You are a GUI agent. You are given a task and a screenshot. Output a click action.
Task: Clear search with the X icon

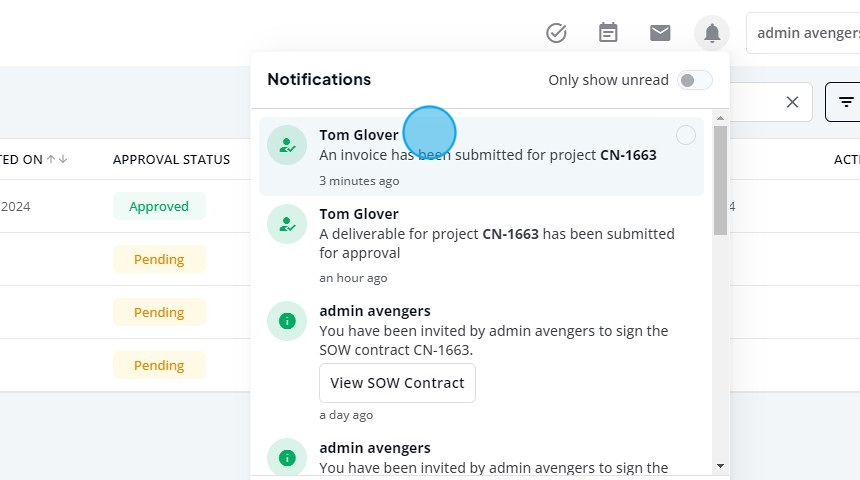click(x=792, y=102)
